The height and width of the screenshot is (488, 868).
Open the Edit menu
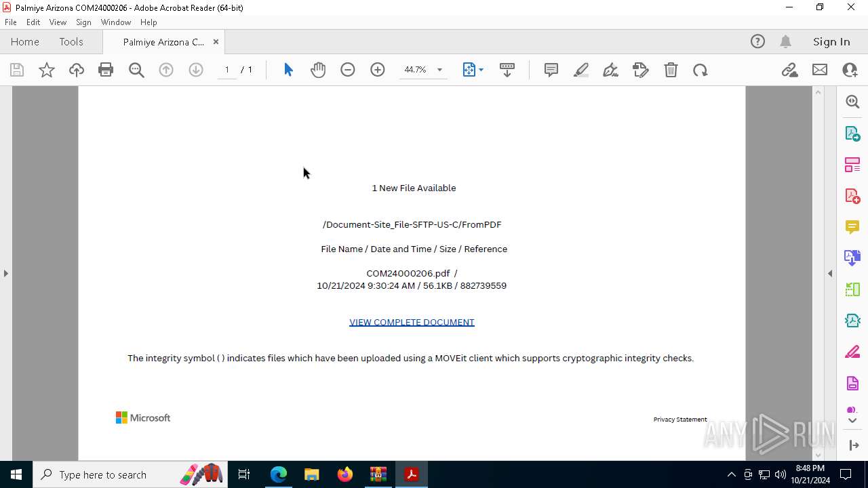pos(33,22)
